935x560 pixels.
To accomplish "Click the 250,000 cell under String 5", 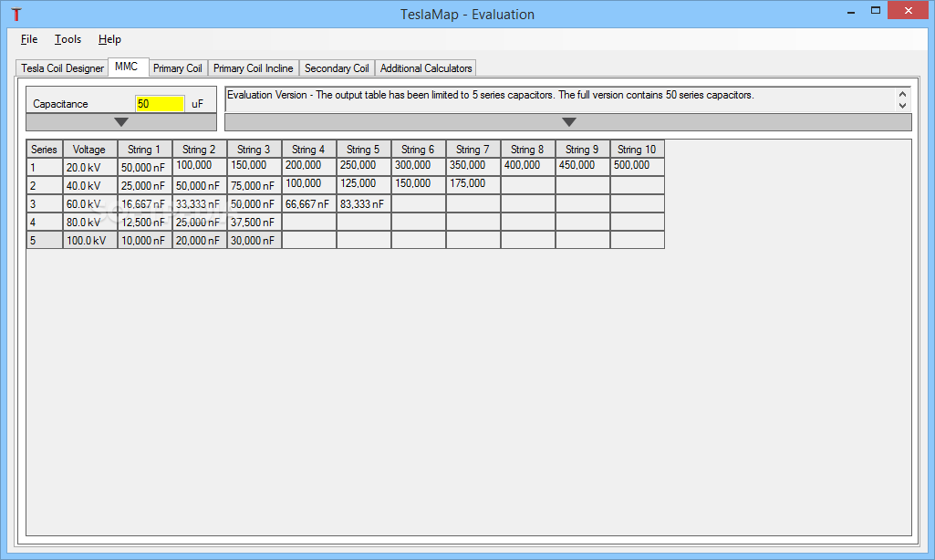I will point(363,167).
